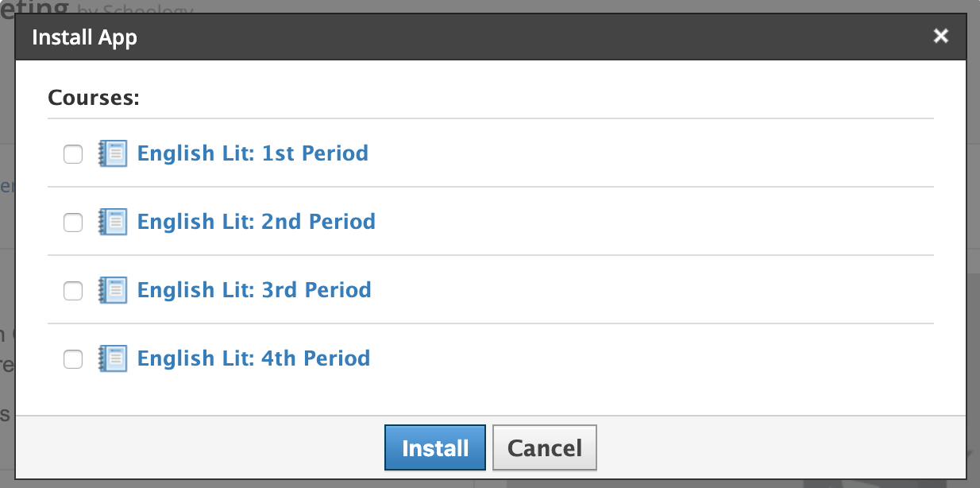Click the X to close the Install App dialog

click(x=940, y=36)
